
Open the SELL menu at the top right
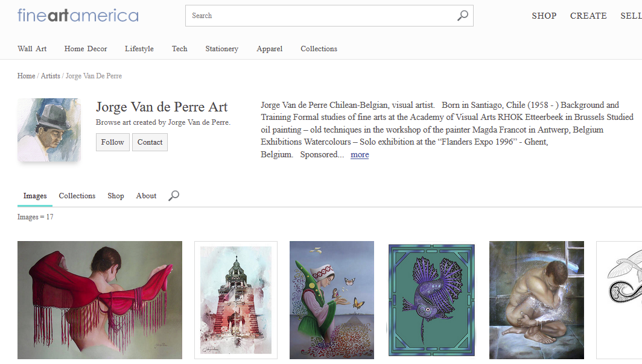point(631,16)
